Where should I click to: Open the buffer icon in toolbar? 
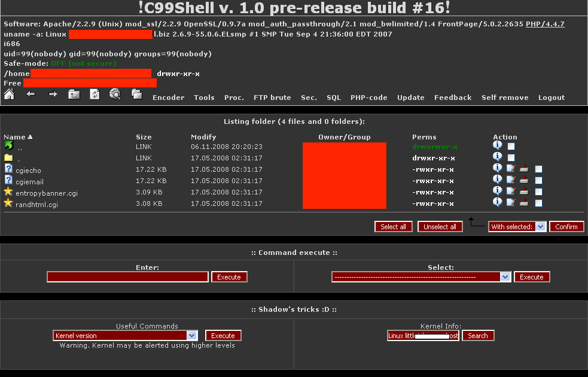pyautogui.click(x=137, y=94)
